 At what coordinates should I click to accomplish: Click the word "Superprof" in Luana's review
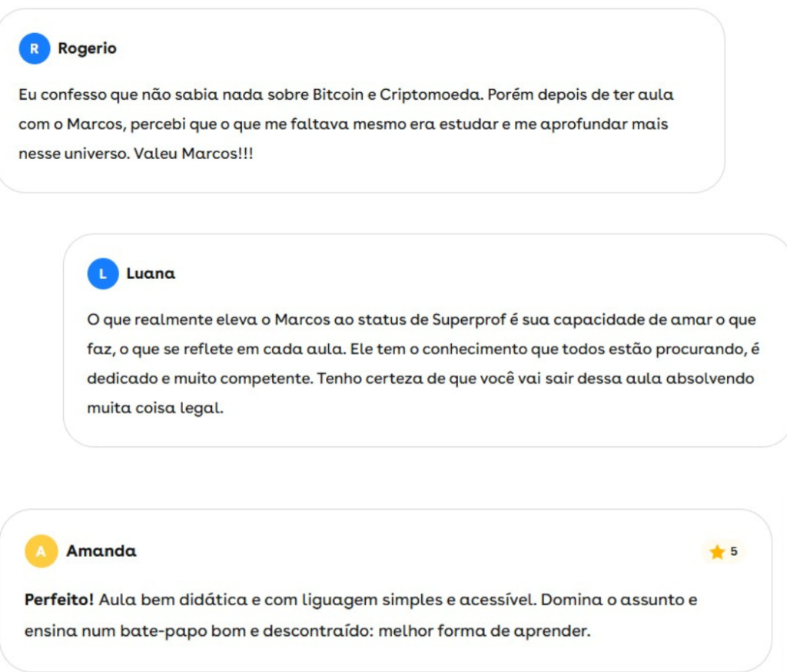[463, 319]
